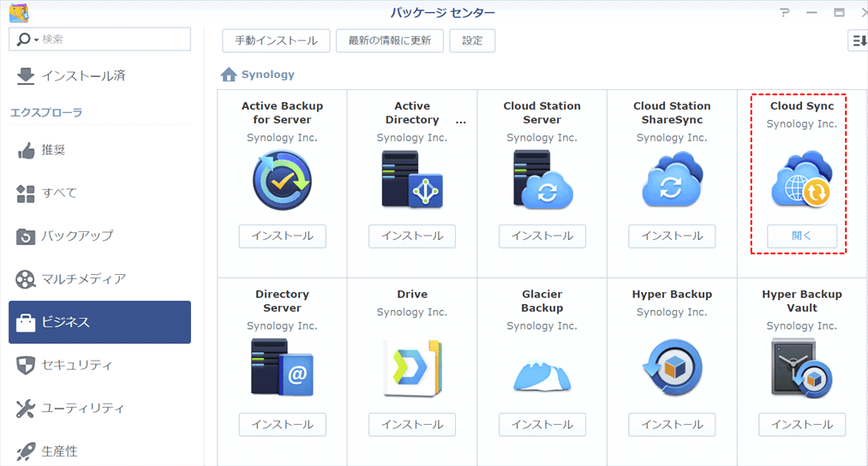Click the Active Backup for Server icon
This screenshot has height=466, width=868.
pyautogui.click(x=282, y=180)
